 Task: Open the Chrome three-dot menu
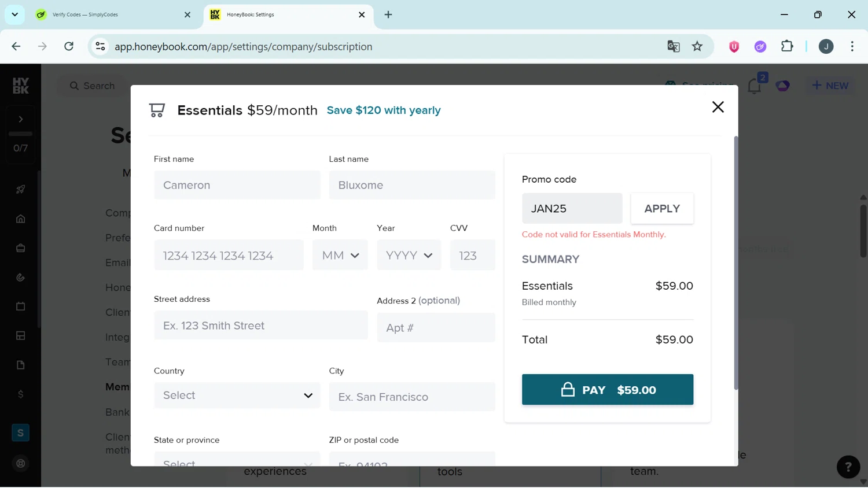coord(852,46)
